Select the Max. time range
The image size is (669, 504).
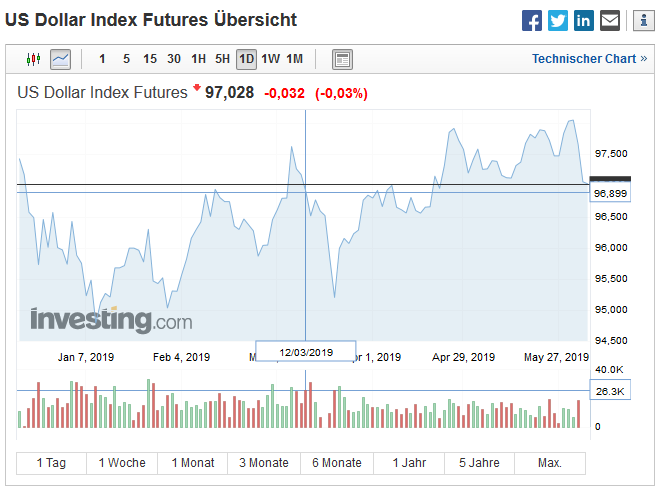point(549,463)
